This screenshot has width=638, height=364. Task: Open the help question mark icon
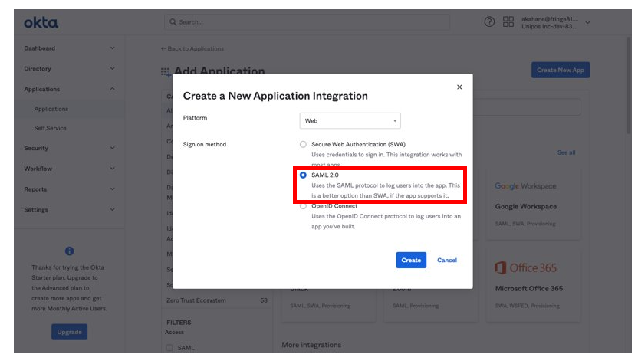click(489, 21)
